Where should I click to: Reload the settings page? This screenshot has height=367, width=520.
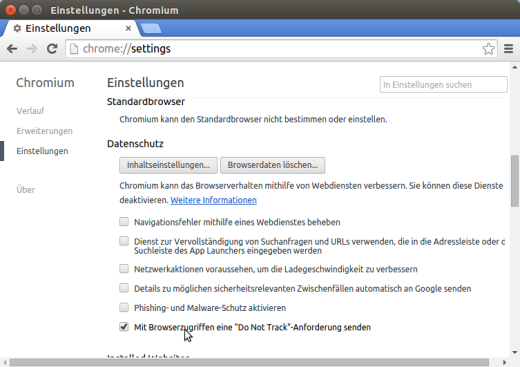pyautogui.click(x=52, y=49)
